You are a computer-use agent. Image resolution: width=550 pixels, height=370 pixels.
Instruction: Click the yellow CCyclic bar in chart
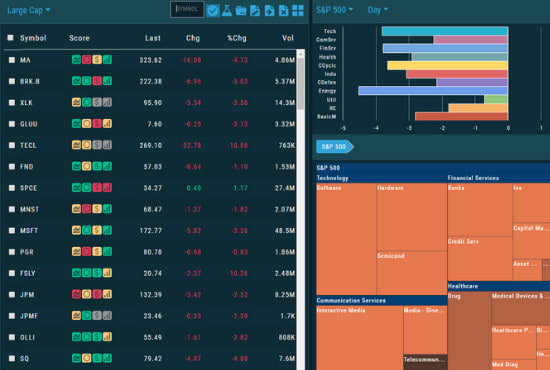[x=448, y=65]
